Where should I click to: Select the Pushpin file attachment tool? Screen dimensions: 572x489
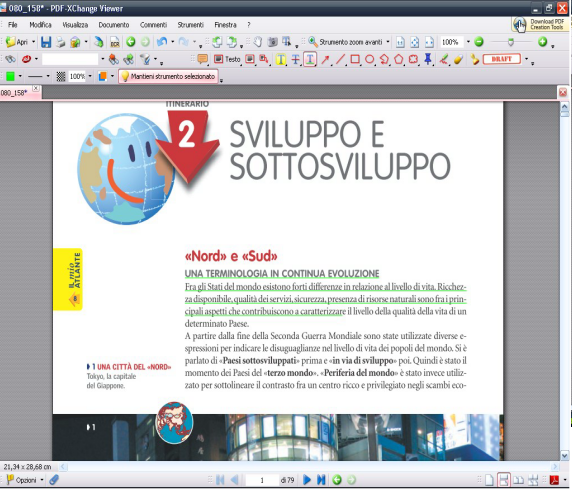(428, 59)
